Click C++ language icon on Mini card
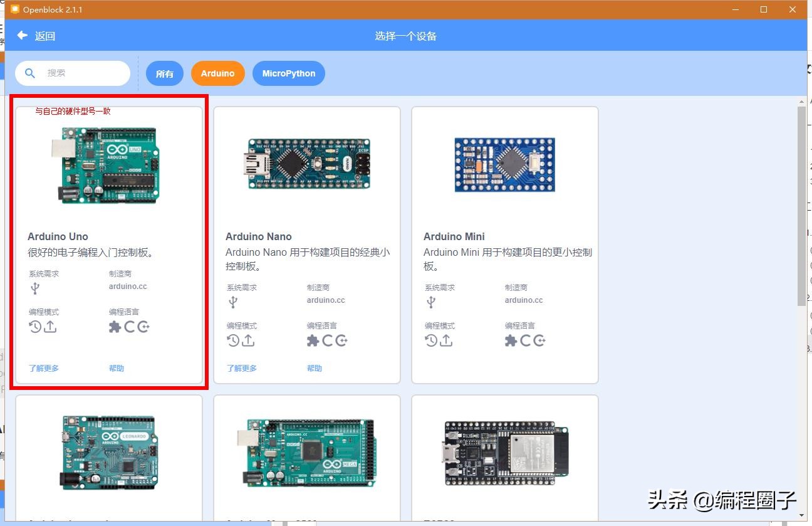Viewport: 812px width, 526px height. coord(539,340)
